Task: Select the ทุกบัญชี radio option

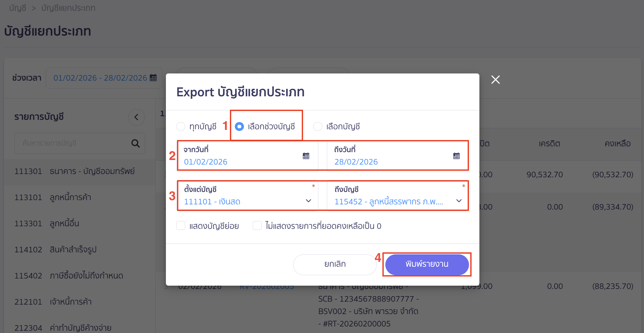Action: pos(181,126)
